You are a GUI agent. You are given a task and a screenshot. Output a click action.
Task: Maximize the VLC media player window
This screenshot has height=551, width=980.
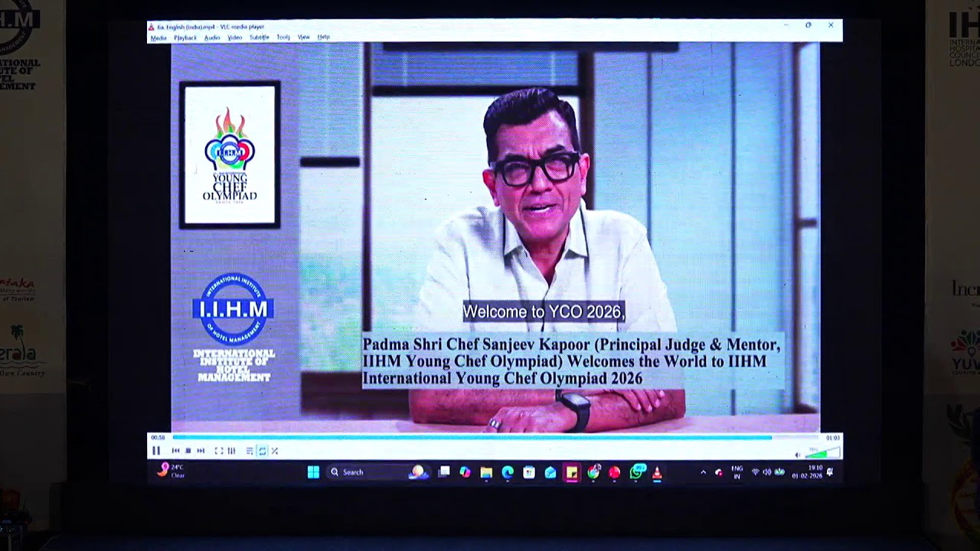[808, 25]
